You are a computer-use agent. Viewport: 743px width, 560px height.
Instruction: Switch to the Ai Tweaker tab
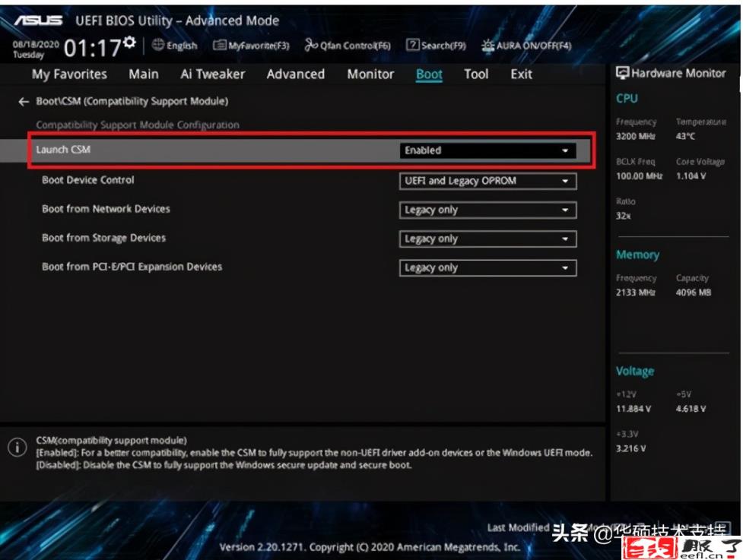[213, 74]
